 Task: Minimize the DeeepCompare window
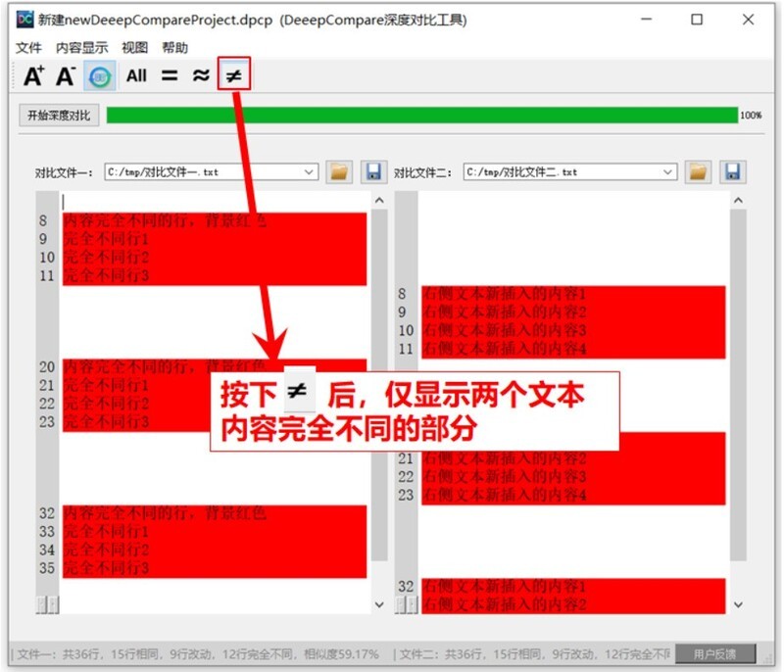pyautogui.click(x=647, y=20)
